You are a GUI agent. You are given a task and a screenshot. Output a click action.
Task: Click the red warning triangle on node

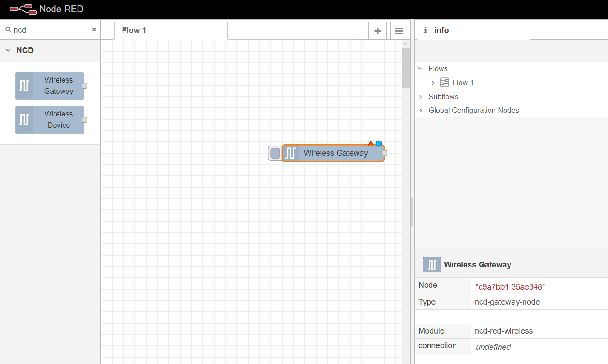tap(371, 144)
